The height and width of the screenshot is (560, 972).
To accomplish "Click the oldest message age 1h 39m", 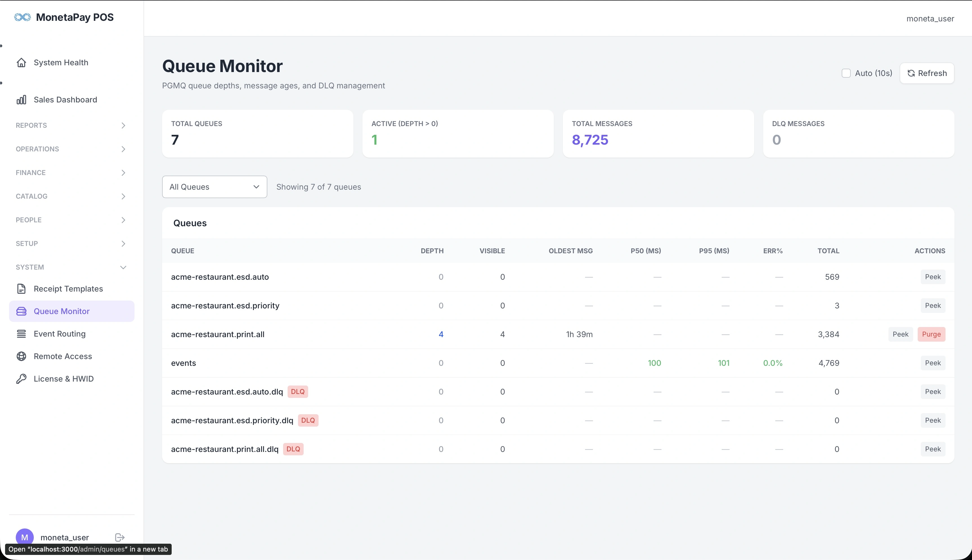I will [x=579, y=334].
